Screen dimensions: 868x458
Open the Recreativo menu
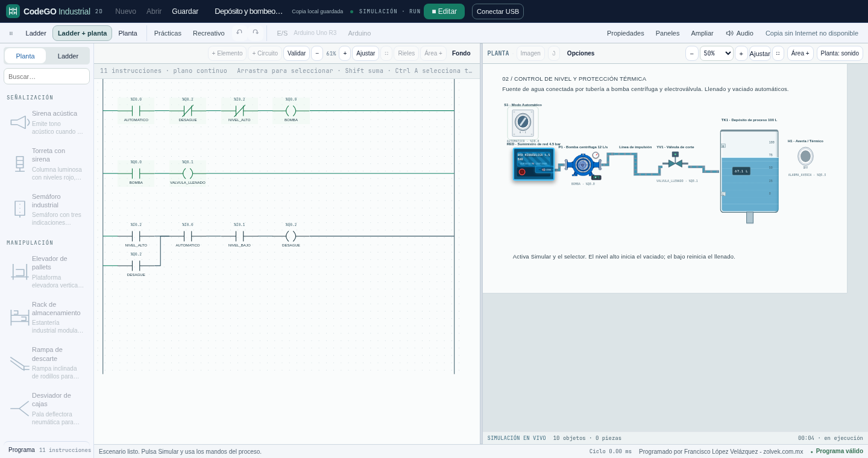coord(209,33)
